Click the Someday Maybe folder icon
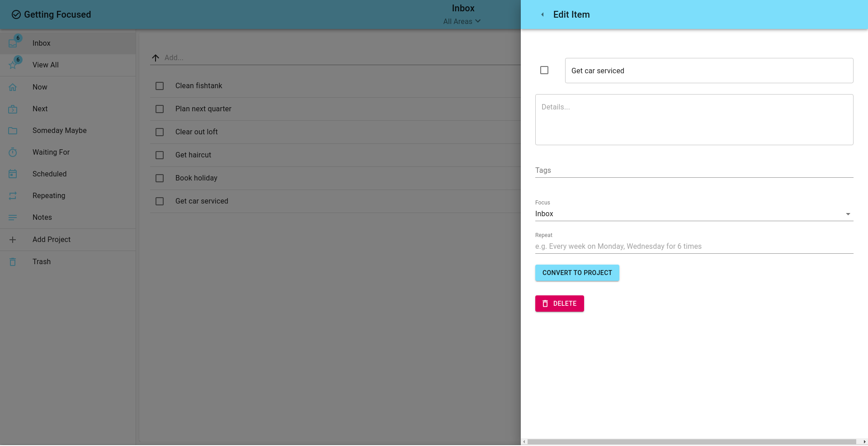Screen dimensions: 868x446 coord(13,131)
